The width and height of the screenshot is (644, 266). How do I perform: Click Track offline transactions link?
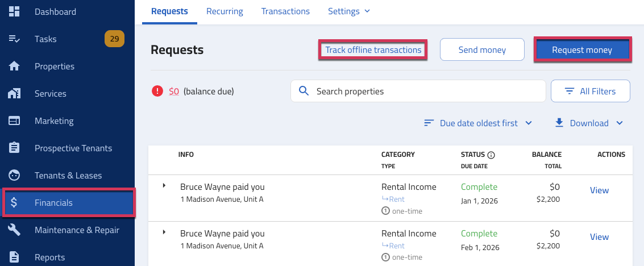(373, 50)
